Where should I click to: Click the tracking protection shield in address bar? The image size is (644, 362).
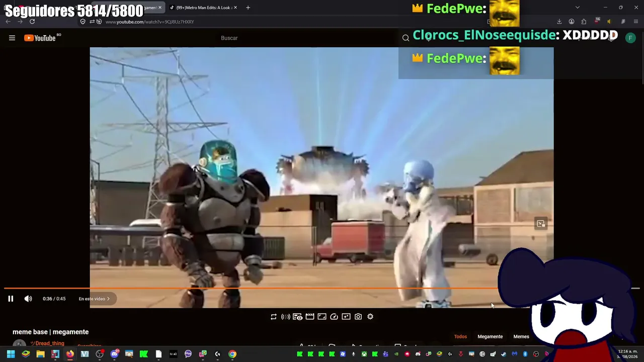[83, 22]
